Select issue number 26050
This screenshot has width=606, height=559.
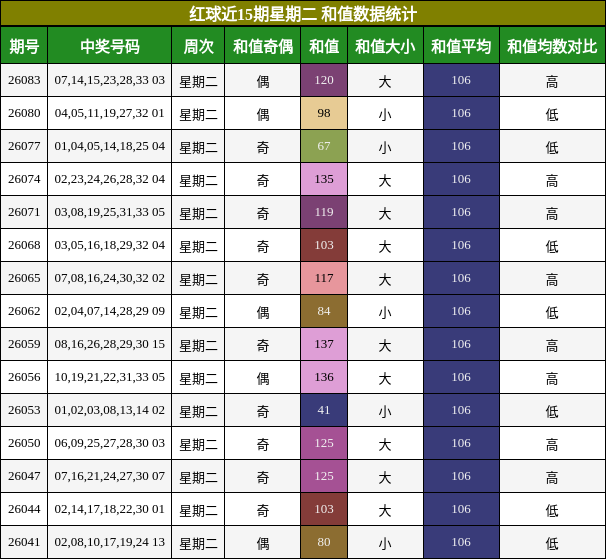tap(24, 443)
